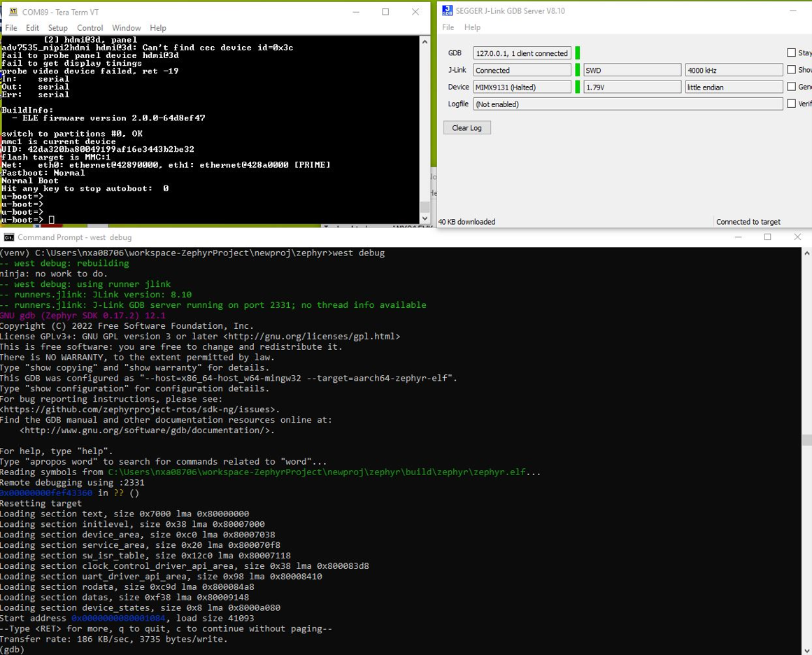
Task: Click the GDB status field '127.0.0.1, 1 client connected'
Action: [522, 53]
